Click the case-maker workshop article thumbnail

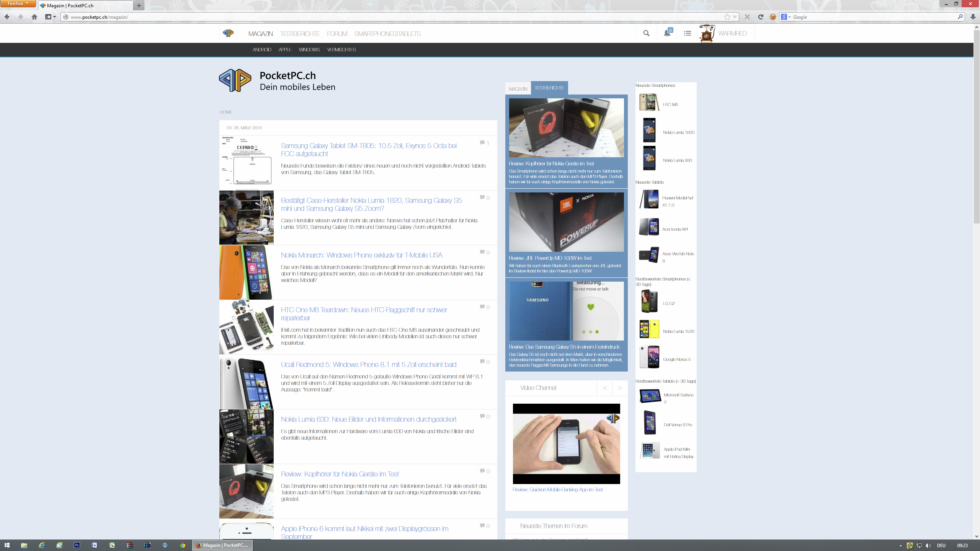pyautogui.click(x=247, y=217)
